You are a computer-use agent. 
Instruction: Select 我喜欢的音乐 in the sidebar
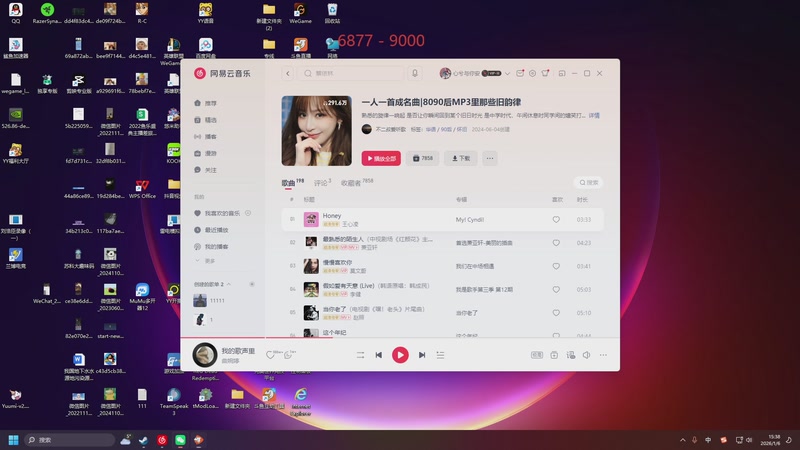pyautogui.click(x=222, y=213)
